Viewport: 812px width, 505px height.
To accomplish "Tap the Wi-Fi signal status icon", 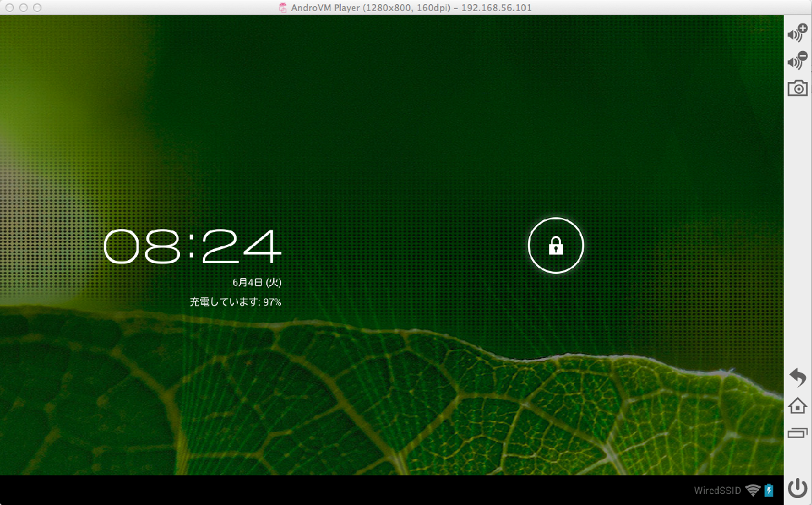I will pos(753,490).
